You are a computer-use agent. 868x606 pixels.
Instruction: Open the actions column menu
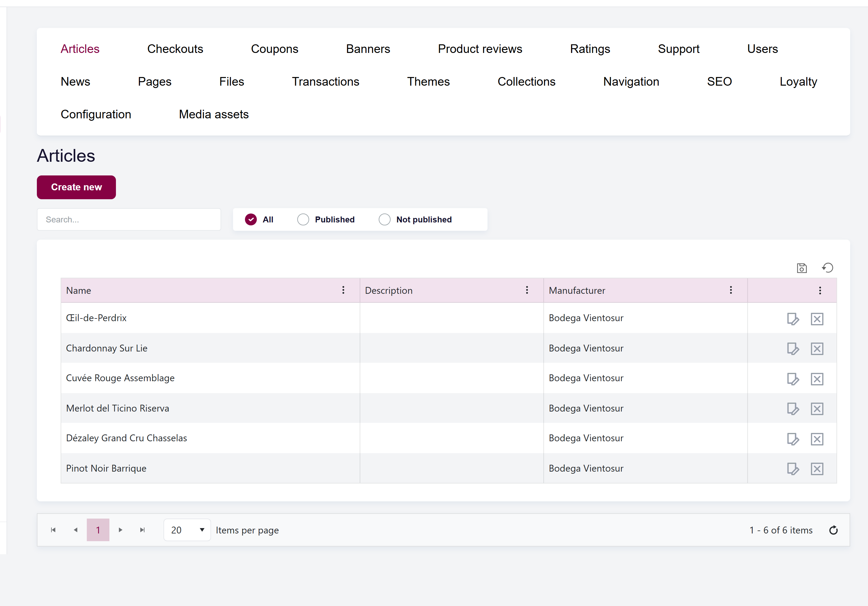point(820,291)
